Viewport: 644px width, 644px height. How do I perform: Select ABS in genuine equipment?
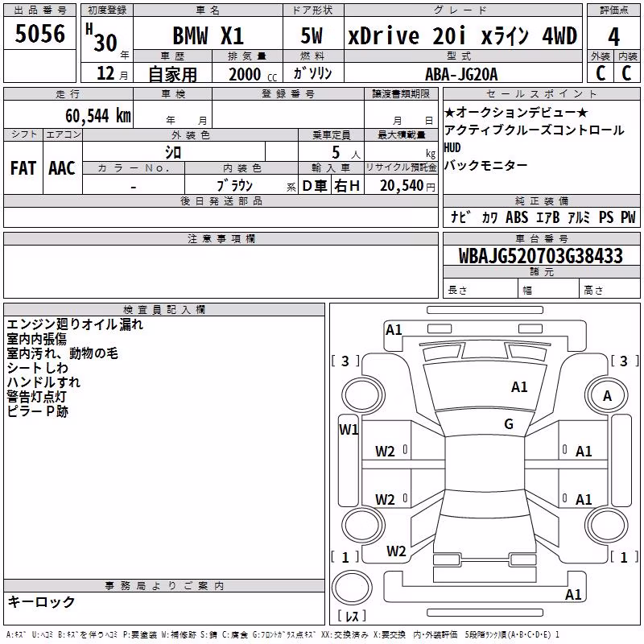click(517, 217)
